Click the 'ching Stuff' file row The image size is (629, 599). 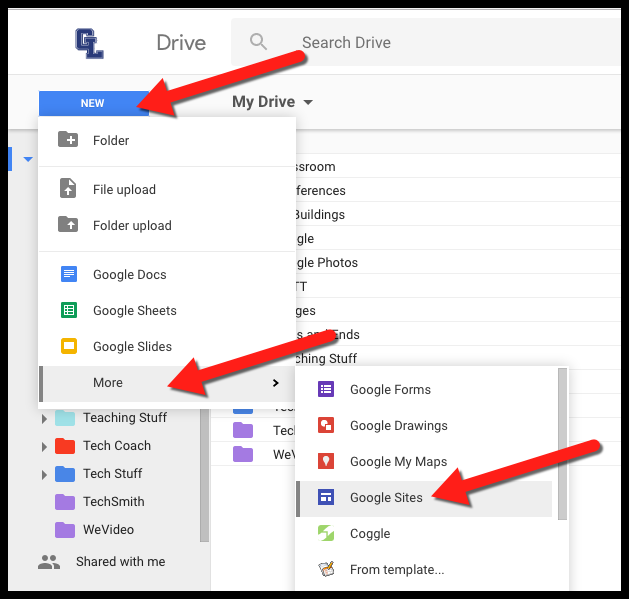(457, 358)
